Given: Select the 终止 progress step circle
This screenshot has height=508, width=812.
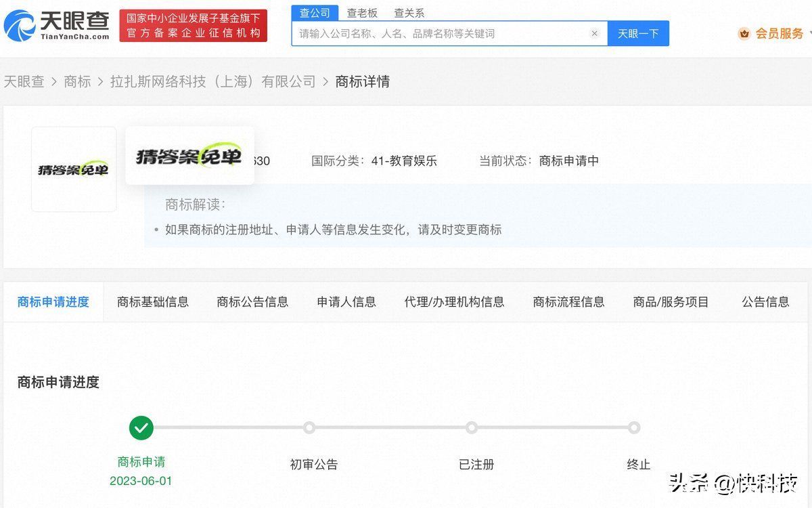Looking at the screenshot, I should [633, 427].
